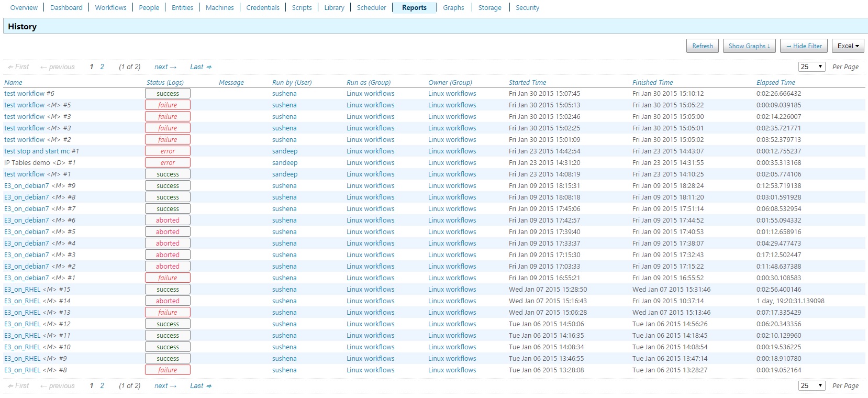The image size is (868, 398).
Task: Go to the Library tab
Action: tap(335, 7)
